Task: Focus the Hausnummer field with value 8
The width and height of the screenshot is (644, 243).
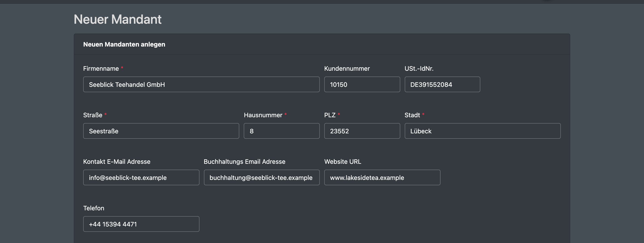Action: [x=282, y=131]
